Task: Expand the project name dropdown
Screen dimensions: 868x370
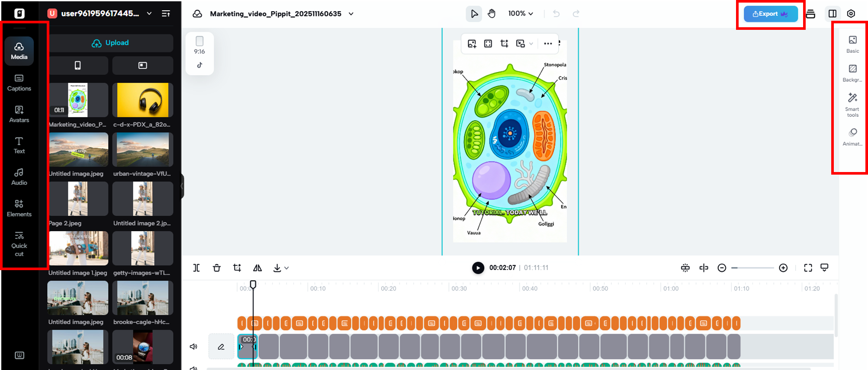Action: (x=351, y=14)
